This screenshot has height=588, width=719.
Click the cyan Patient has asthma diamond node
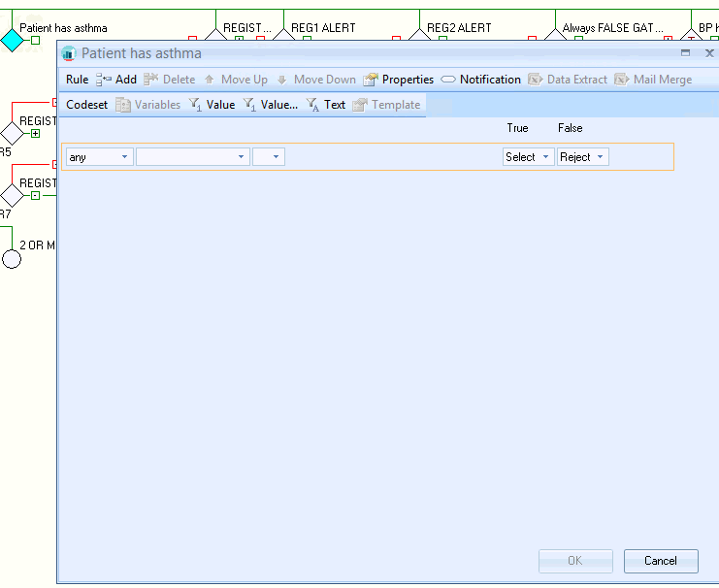(12, 41)
